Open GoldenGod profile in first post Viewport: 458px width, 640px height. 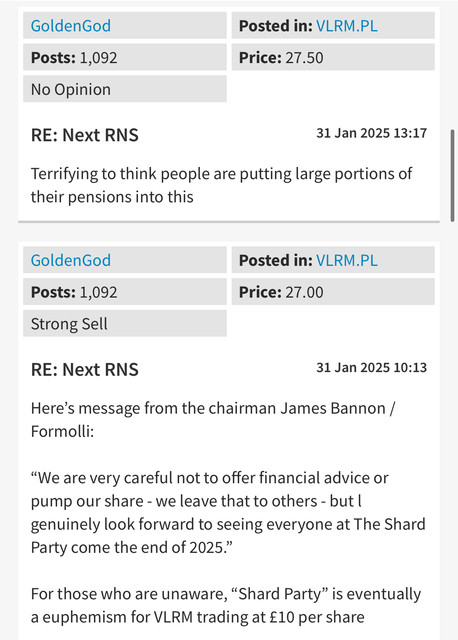click(x=71, y=26)
